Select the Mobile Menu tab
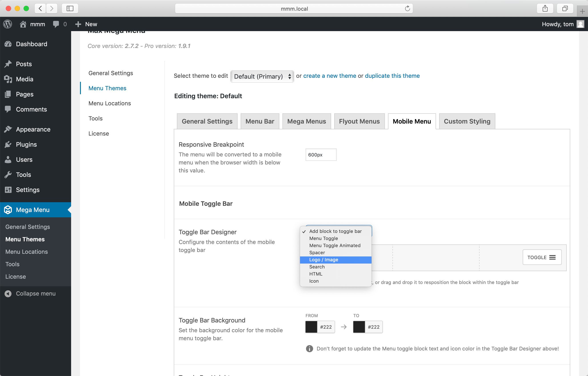 [412, 121]
